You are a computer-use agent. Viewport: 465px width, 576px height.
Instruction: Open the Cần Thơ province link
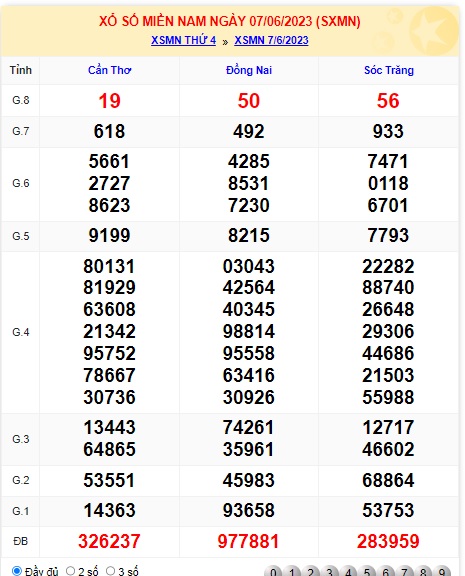pyautogui.click(x=109, y=70)
